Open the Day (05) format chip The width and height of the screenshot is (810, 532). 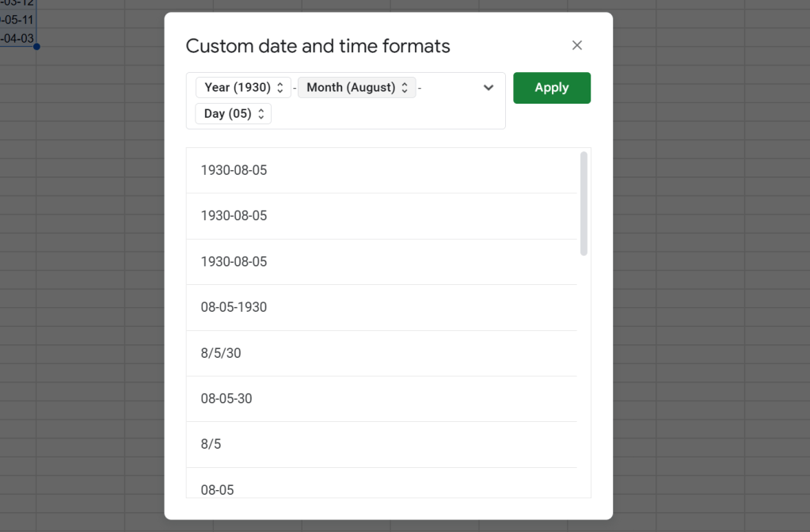[x=233, y=114]
